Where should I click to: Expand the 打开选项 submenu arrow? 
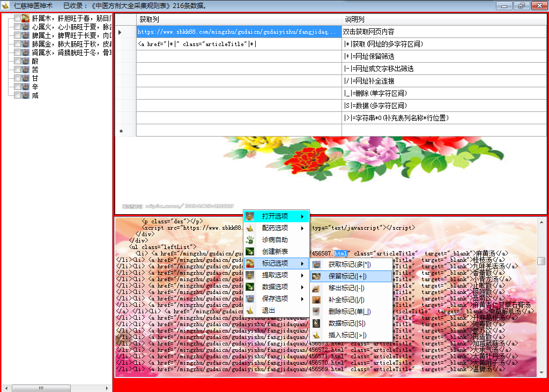point(302,216)
